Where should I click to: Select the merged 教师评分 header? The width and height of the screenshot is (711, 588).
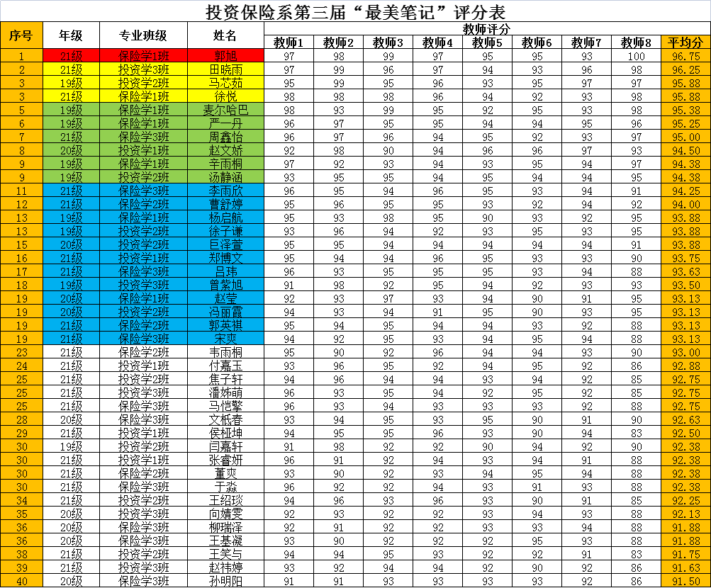486,29
